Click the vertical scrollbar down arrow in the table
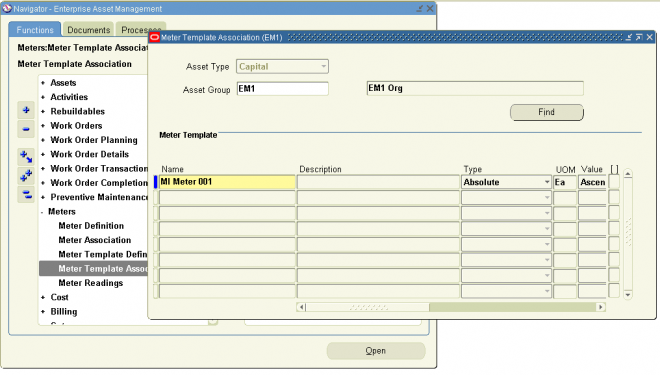 (628, 295)
